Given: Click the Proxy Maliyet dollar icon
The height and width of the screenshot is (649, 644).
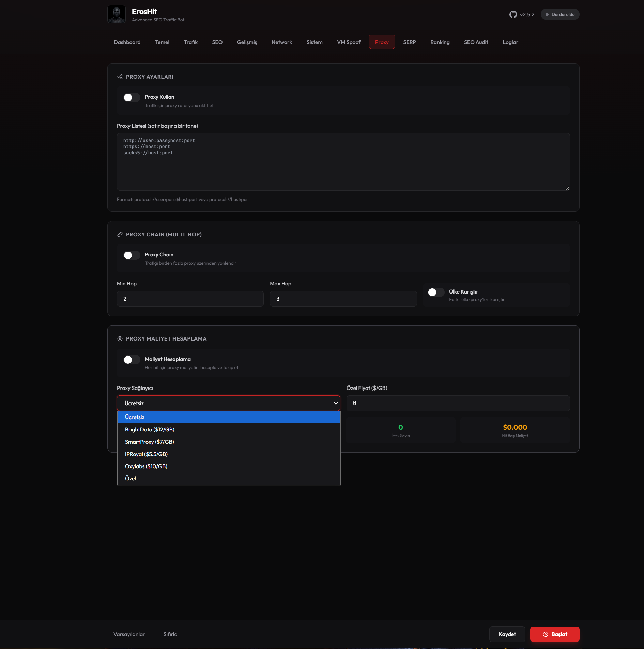Looking at the screenshot, I should [x=120, y=339].
